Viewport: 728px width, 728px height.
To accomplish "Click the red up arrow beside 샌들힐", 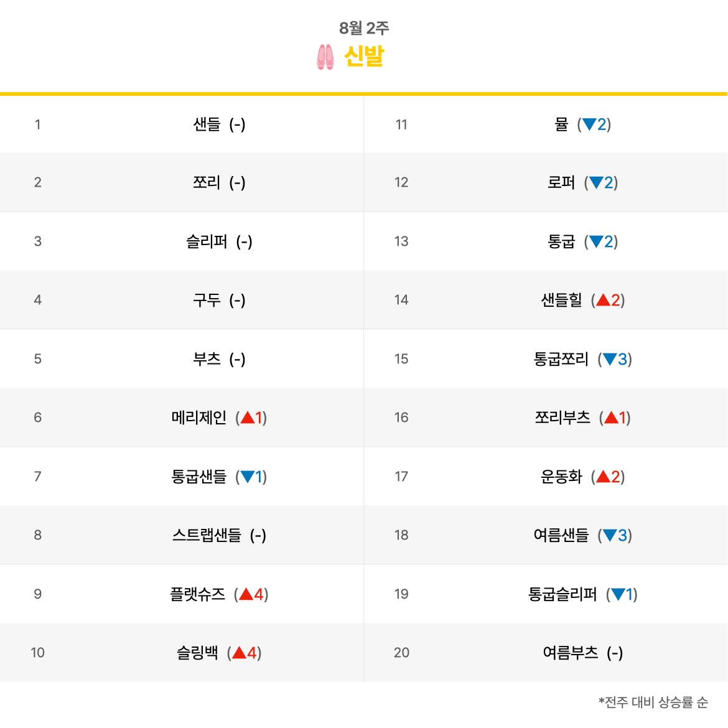I will pyautogui.click(x=603, y=301).
